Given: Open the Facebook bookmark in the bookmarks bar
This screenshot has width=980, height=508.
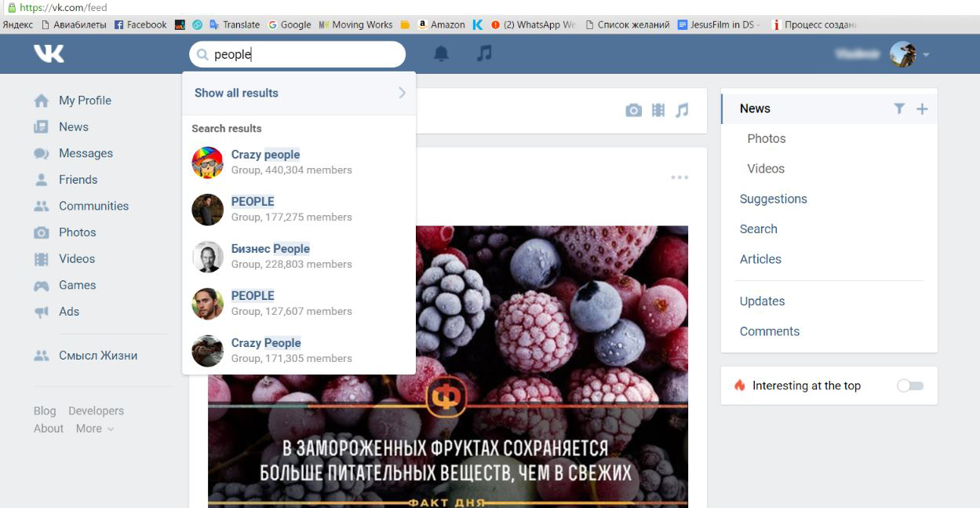Looking at the screenshot, I should [x=140, y=24].
